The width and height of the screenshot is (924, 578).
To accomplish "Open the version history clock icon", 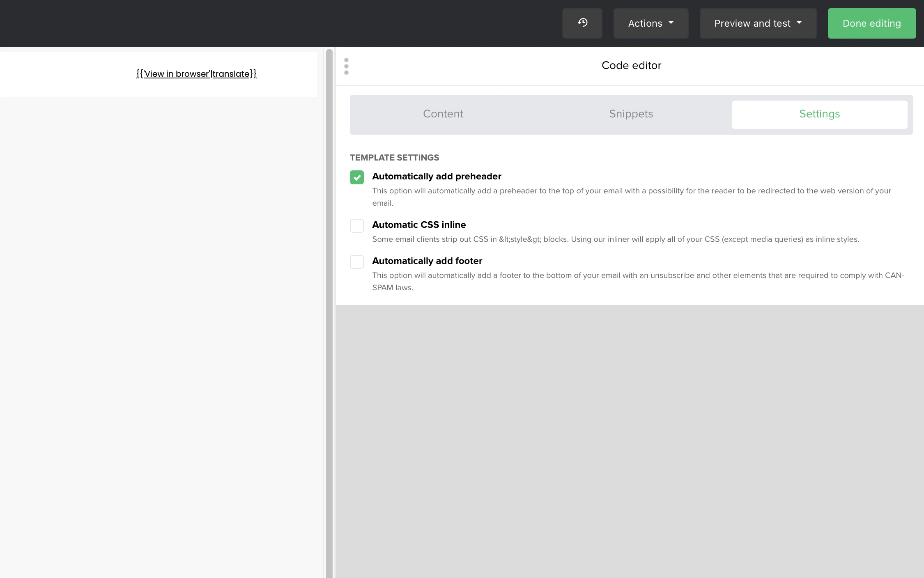I will [x=582, y=23].
